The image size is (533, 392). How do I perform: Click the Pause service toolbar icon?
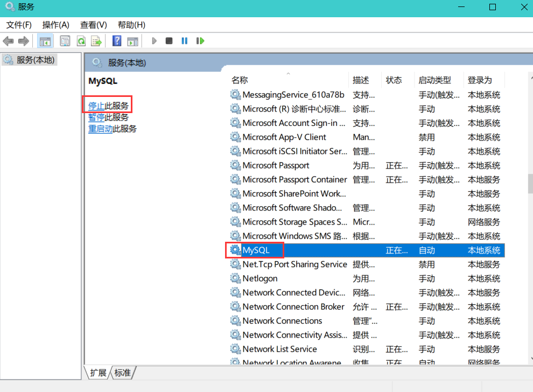pyautogui.click(x=184, y=41)
